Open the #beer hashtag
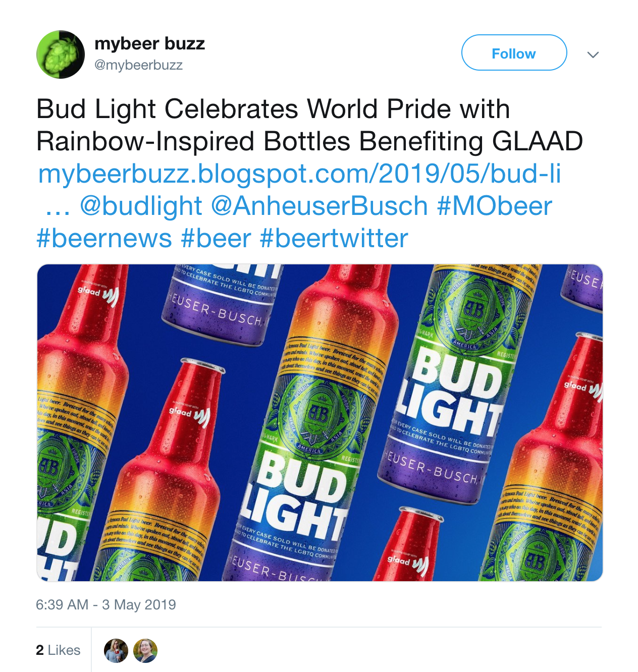This screenshot has height=672, width=638. pyautogui.click(x=216, y=238)
